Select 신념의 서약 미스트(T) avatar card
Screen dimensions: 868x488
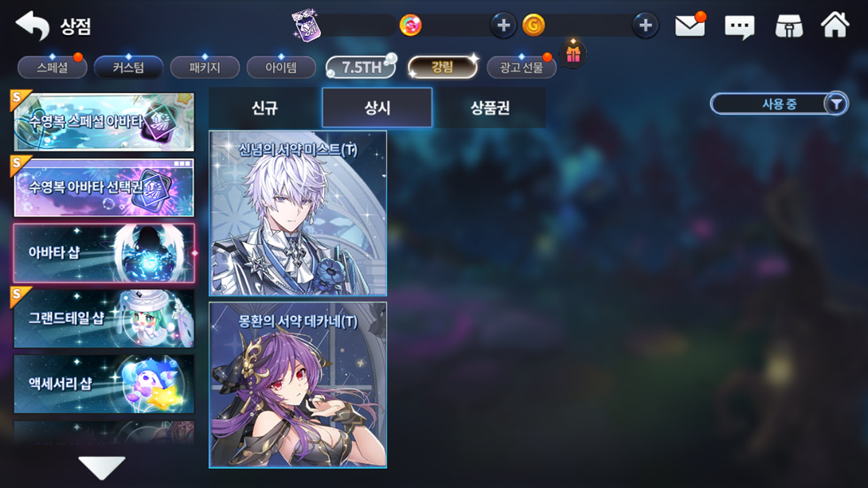[x=298, y=213]
